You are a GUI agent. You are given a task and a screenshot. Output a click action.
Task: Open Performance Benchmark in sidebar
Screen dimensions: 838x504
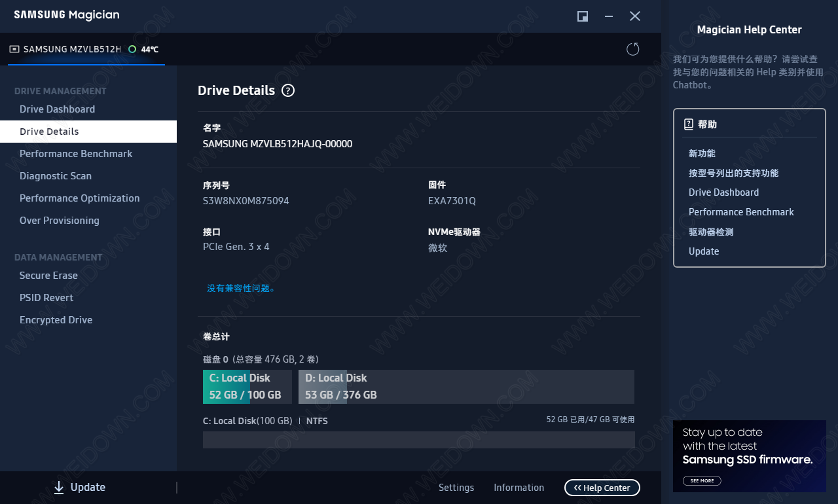76,154
